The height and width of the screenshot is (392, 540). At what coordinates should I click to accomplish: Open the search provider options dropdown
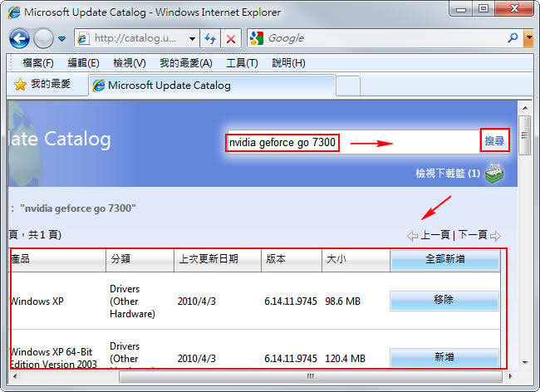[529, 38]
